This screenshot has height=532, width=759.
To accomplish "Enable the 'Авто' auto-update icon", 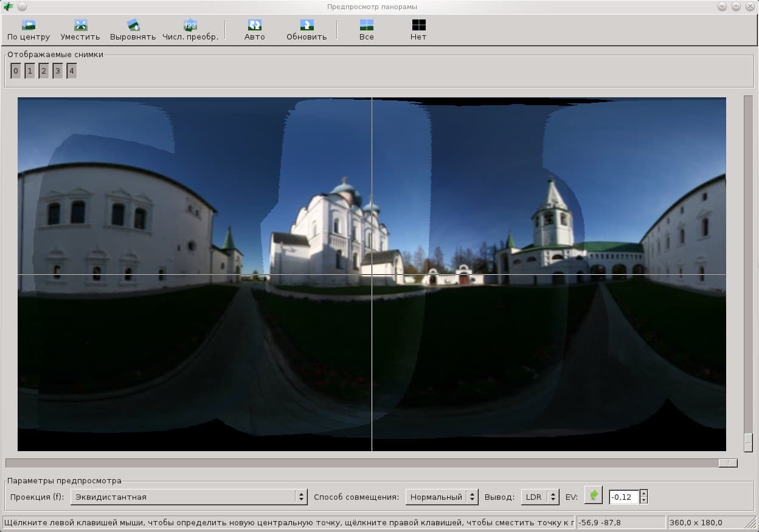I will click(254, 26).
